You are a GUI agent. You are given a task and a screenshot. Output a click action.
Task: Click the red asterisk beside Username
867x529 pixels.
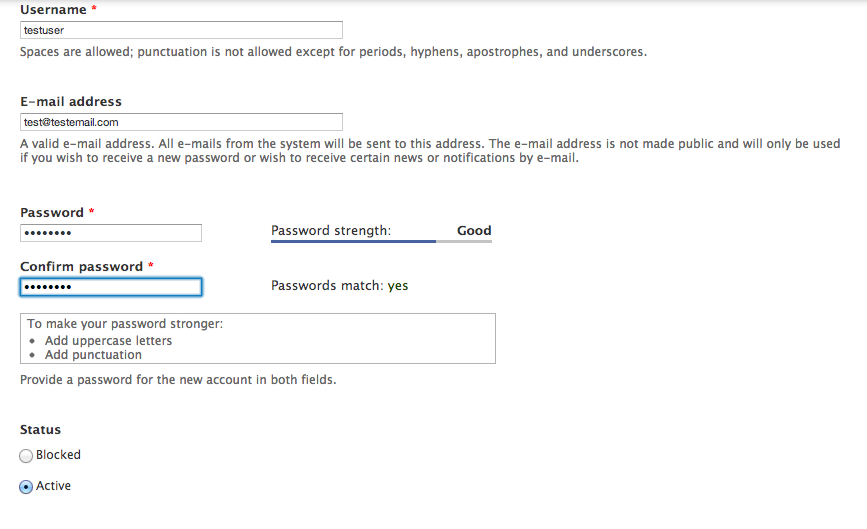(x=94, y=8)
